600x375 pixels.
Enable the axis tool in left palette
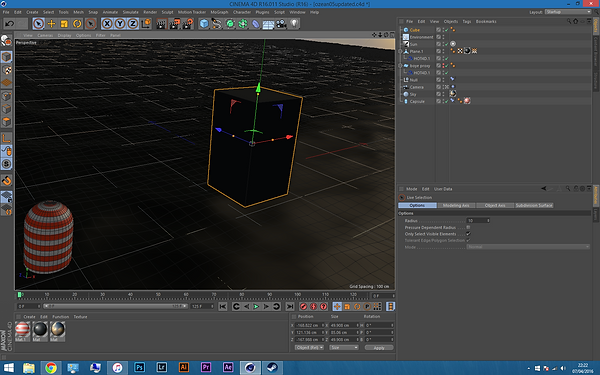click(x=7, y=138)
